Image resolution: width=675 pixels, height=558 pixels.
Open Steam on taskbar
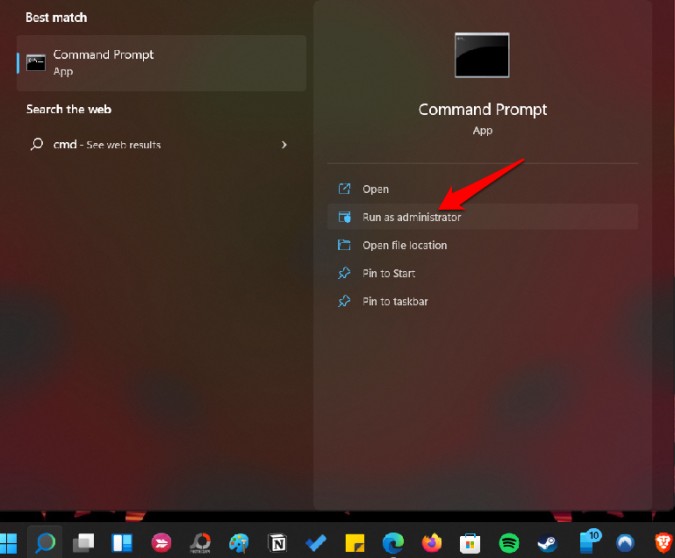[548, 543]
